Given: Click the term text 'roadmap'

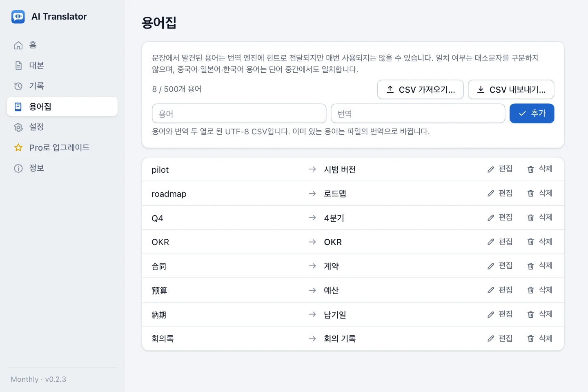Looking at the screenshot, I should click(169, 194).
